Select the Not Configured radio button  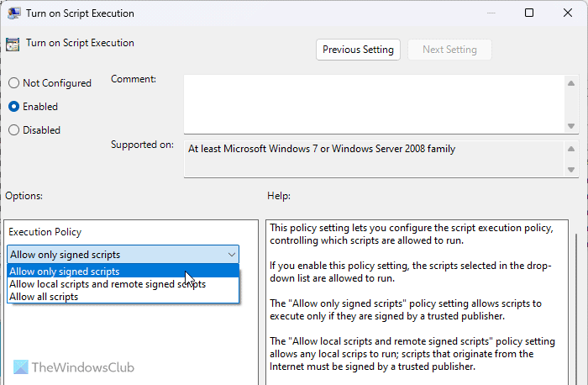click(x=13, y=83)
